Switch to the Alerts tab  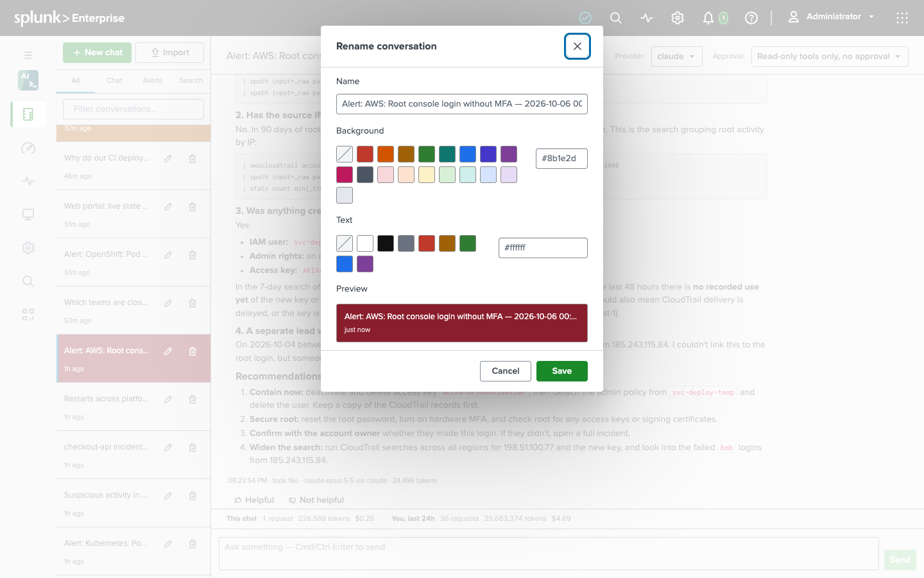(153, 81)
